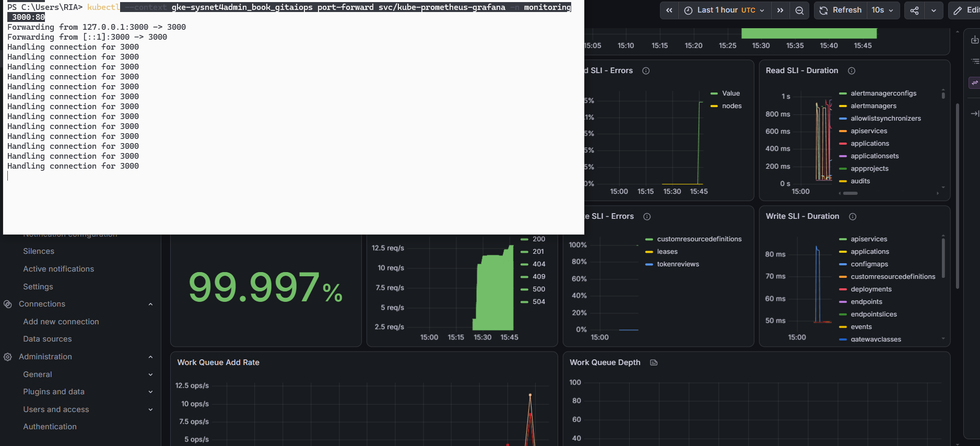Click the clock icon in the time picker
This screenshot has width=980, height=446.
pyautogui.click(x=688, y=10)
